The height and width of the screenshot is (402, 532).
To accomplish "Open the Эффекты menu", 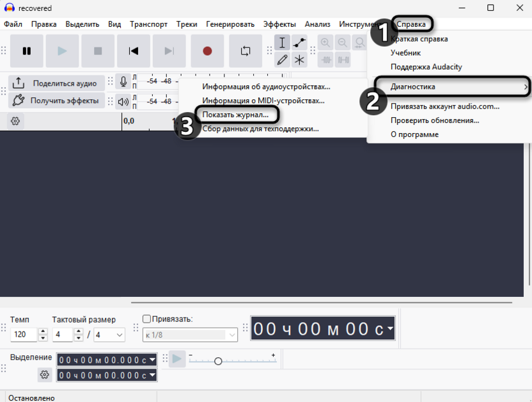I will (279, 24).
